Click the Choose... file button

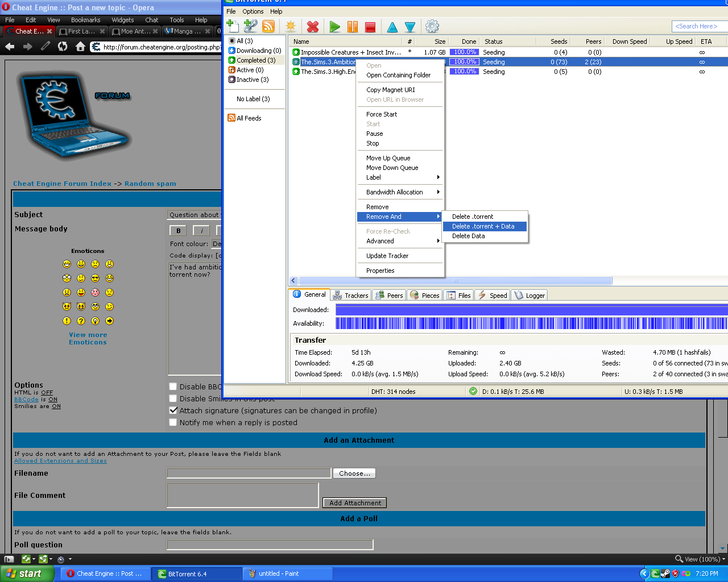[354, 473]
